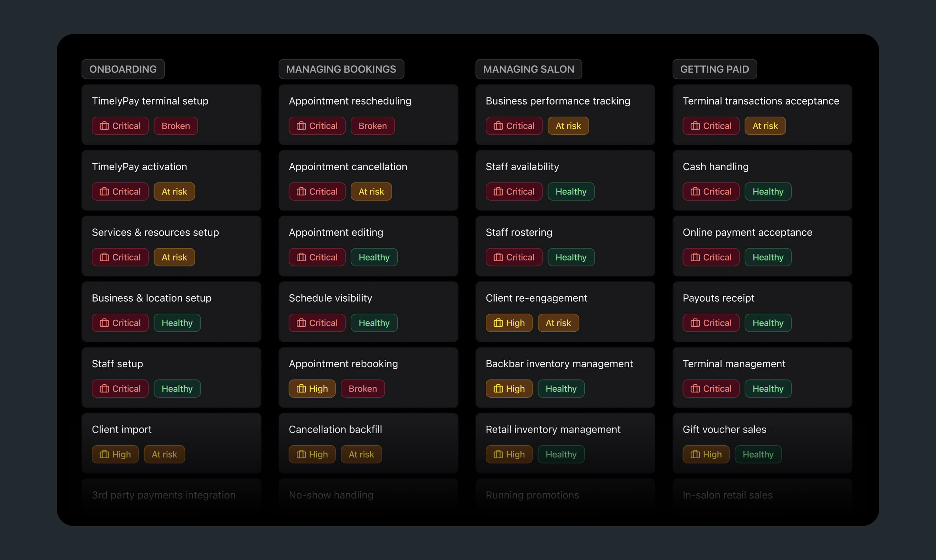Open the Getting Paid column label
This screenshot has height=560, width=936.
pyautogui.click(x=714, y=69)
